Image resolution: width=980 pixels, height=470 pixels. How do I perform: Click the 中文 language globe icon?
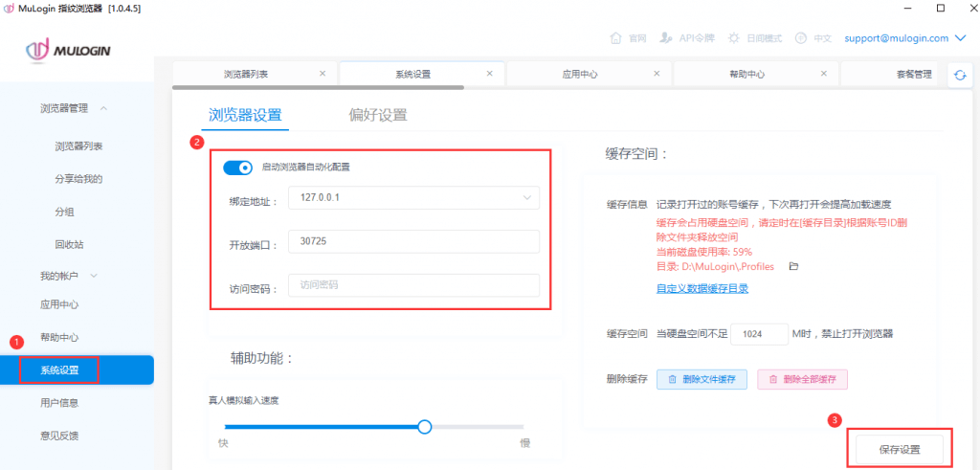[800, 38]
